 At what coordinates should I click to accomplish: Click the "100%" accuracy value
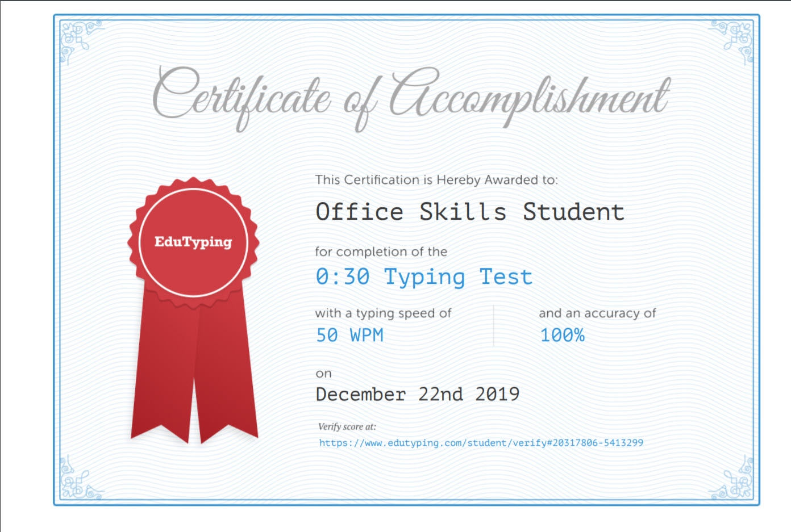[x=562, y=335]
